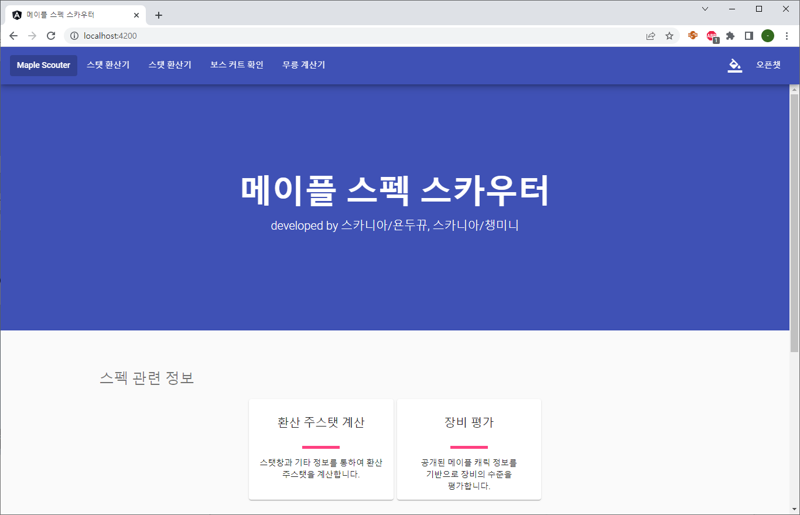Image resolution: width=800 pixels, height=515 pixels.
Task: Click the scrollbar down arrow
Action: pos(794,509)
